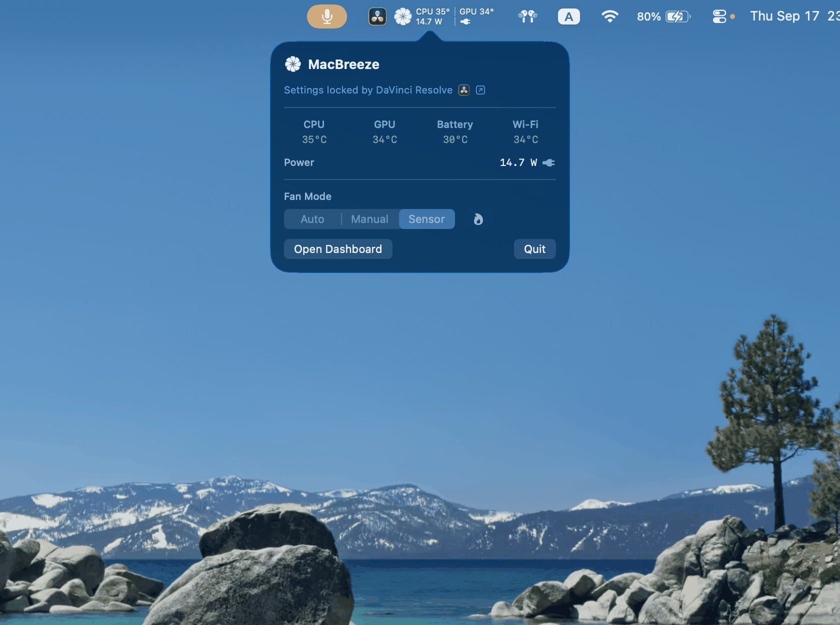The image size is (840, 625).
Task: Click the MacBreeze logo in the popup header
Action: 293,64
